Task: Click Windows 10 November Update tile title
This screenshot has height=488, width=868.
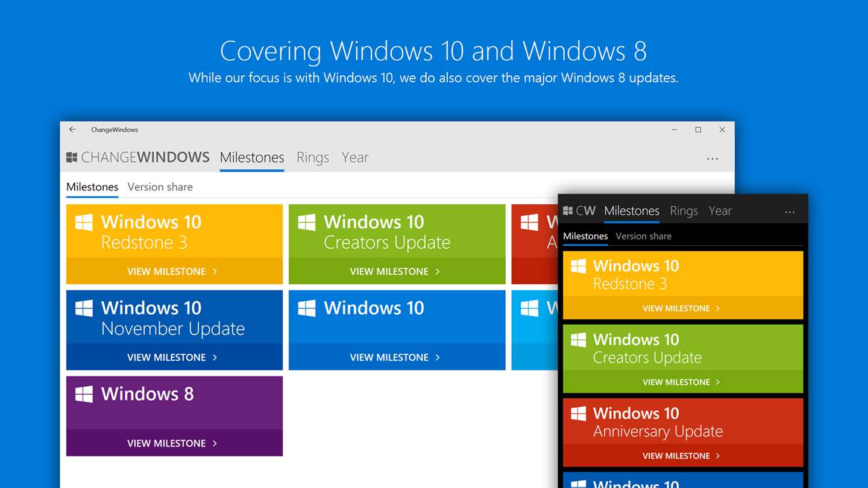Action: (173, 318)
